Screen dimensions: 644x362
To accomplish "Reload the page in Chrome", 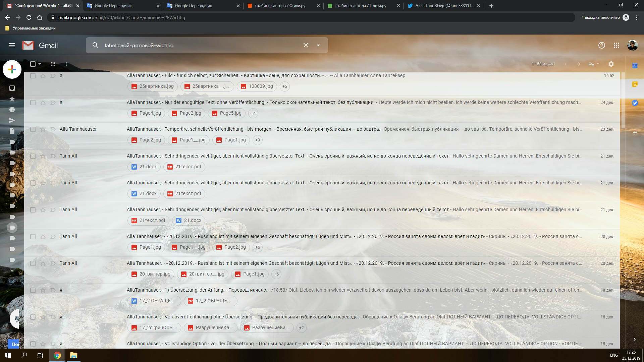I will tap(29, 17).
